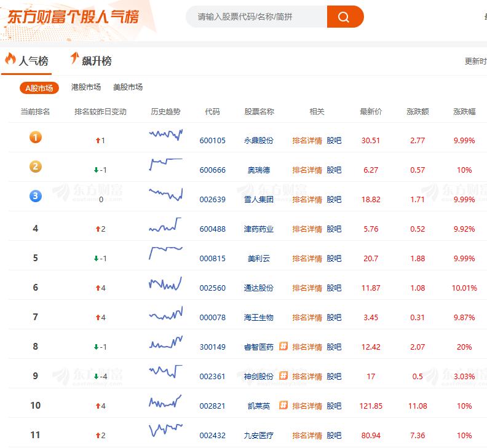The width and height of the screenshot is (487, 448).
Task: Open the 凯莱英 orange tag icon
Action: [283, 405]
